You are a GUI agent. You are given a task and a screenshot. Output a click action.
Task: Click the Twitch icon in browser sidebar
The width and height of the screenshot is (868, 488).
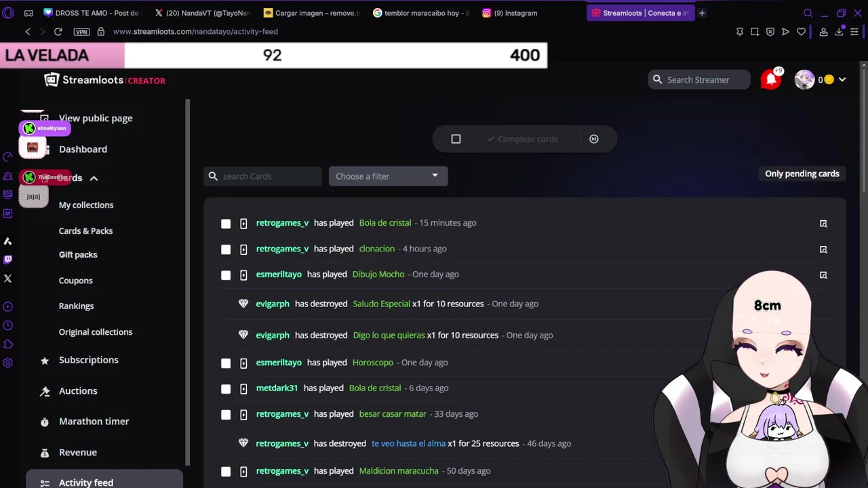(x=8, y=260)
